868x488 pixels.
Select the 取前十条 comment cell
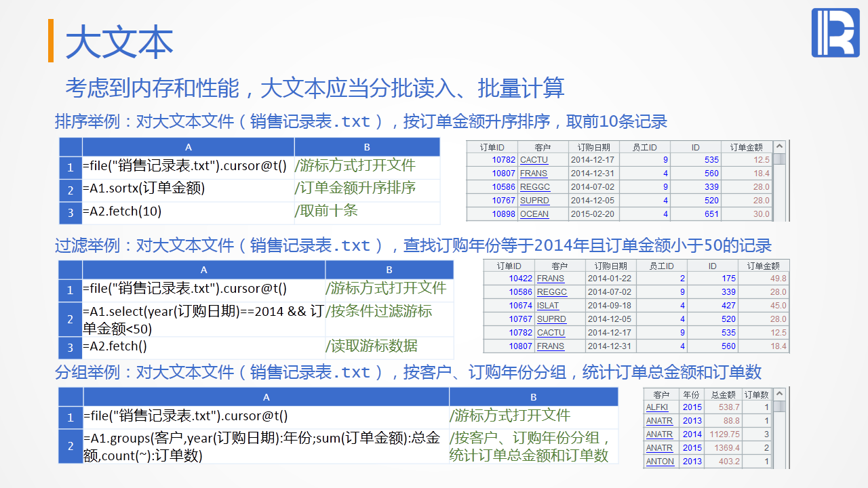tap(367, 211)
